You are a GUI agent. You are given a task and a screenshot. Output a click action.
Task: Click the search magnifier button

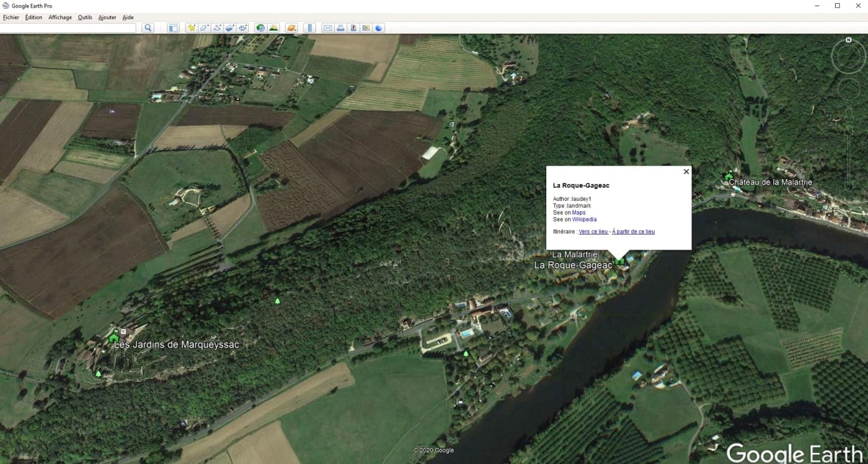point(147,28)
